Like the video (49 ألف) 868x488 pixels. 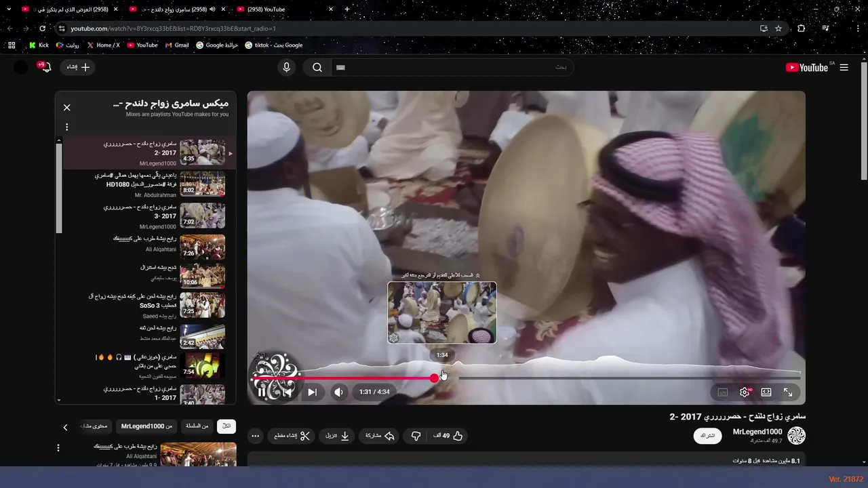448,436
